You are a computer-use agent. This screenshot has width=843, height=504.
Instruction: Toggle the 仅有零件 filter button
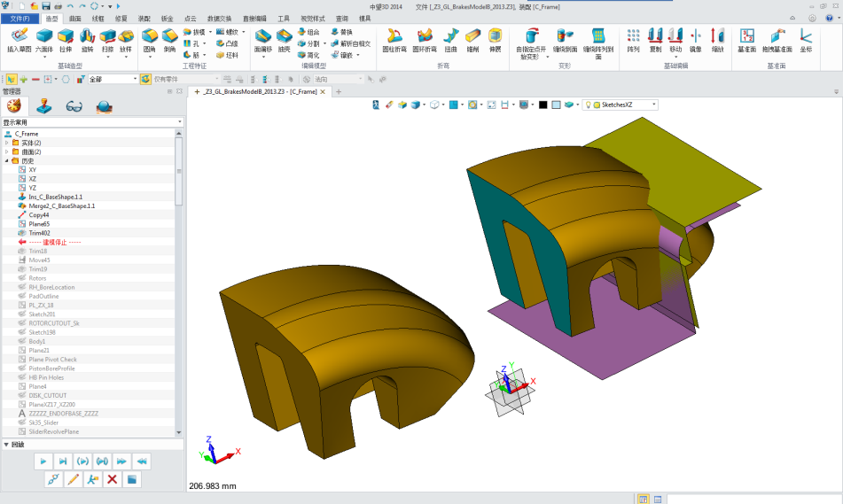click(x=146, y=79)
